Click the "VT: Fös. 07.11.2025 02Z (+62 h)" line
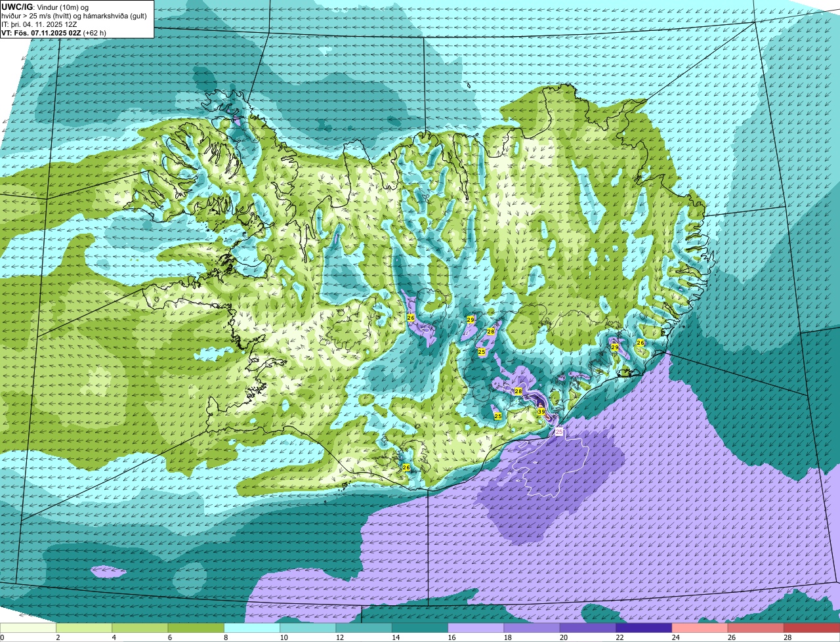840x642 pixels. (54, 32)
